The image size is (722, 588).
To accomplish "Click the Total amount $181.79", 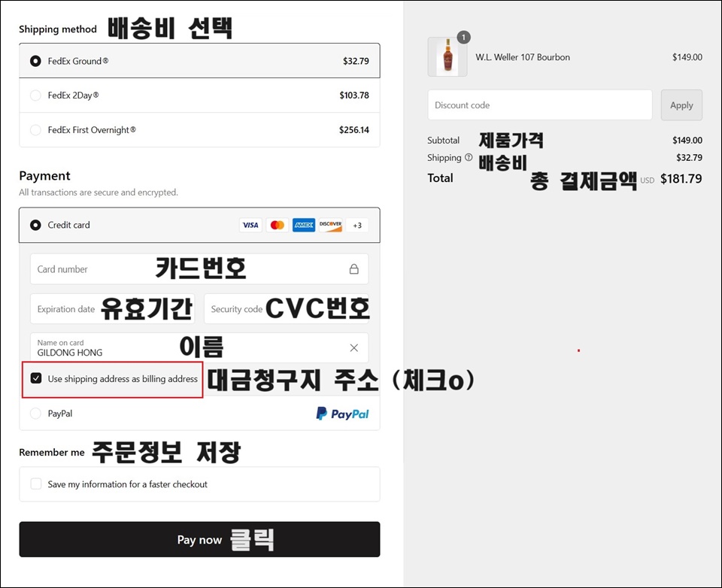I will pos(681,179).
